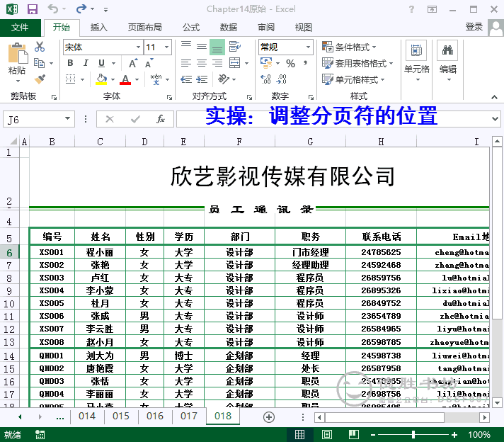Click the Orientation text rotation icon
This screenshot has height=442, width=504.
click(224, 79)
